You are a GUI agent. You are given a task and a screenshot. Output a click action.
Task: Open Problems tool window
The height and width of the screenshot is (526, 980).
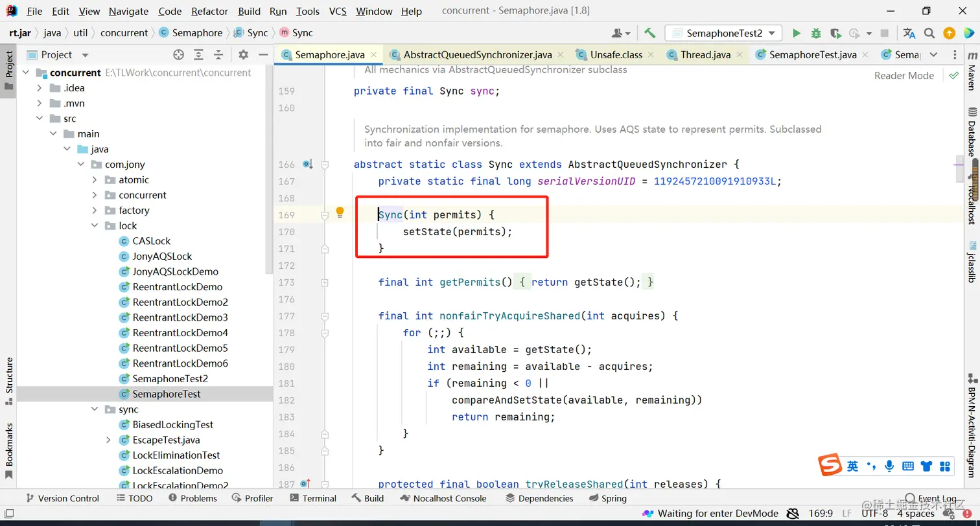192,498
